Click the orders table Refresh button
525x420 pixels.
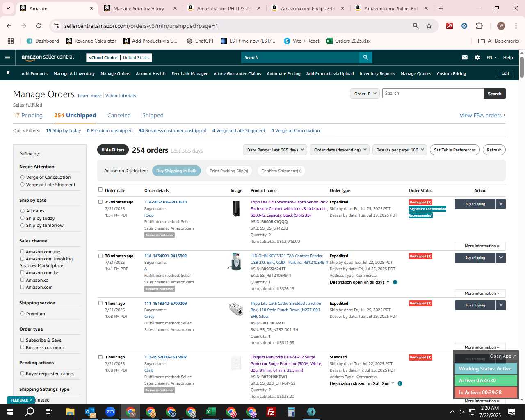tap(494, 150)
